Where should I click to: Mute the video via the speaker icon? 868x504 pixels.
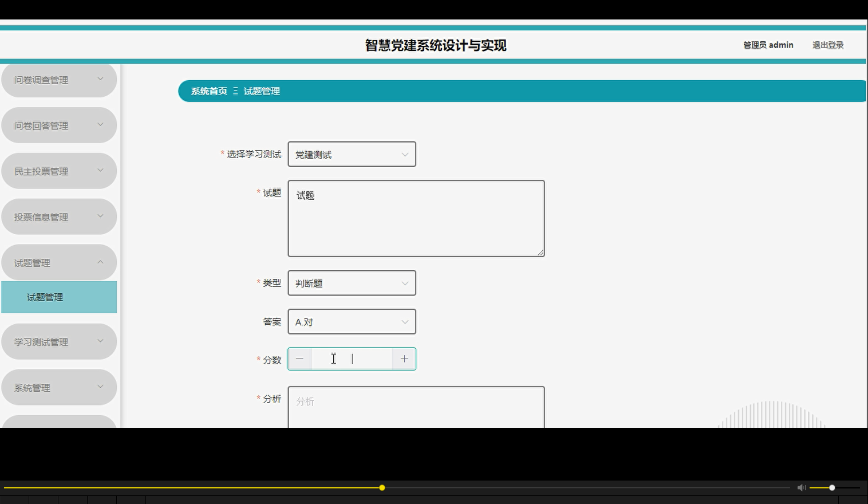click(x=801, y=487)
